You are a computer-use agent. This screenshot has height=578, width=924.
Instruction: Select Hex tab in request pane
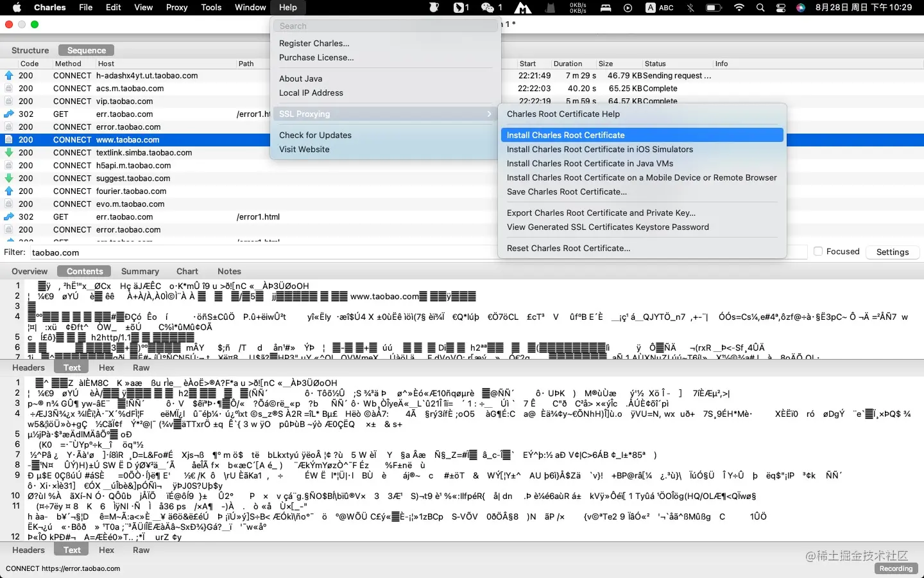[107, 367]
